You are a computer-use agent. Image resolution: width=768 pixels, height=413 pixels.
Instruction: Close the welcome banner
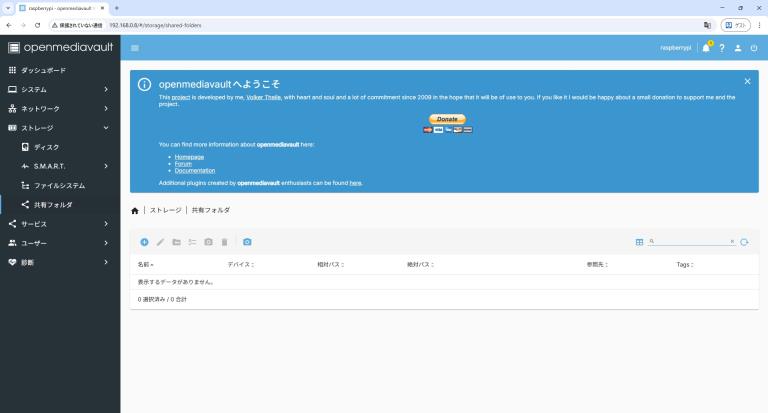click(x=747, y=81)
